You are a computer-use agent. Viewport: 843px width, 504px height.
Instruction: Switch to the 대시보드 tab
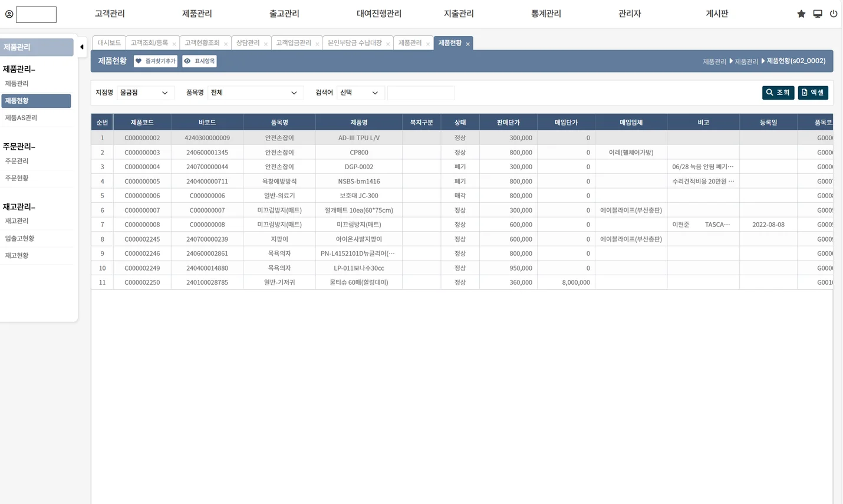[x=109, y=43]
